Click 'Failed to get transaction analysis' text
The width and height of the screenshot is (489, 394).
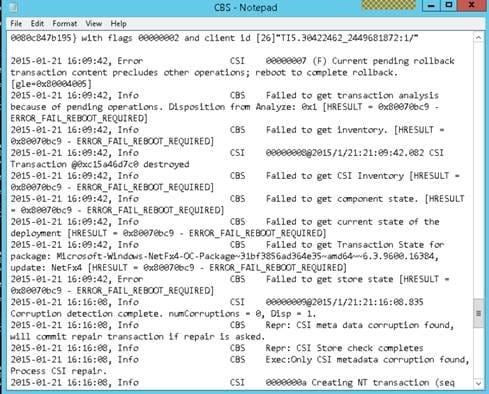point(352,96)
